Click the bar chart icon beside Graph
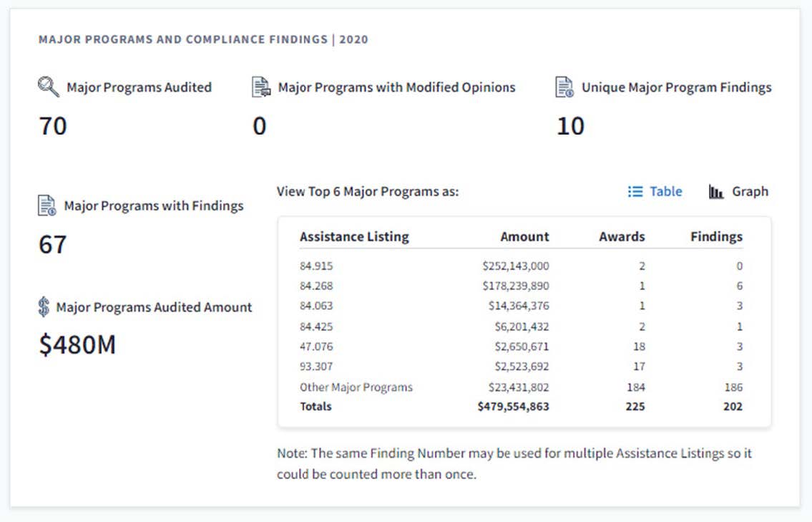The height and width of the screenshot is (522, 812). [716, 192]
